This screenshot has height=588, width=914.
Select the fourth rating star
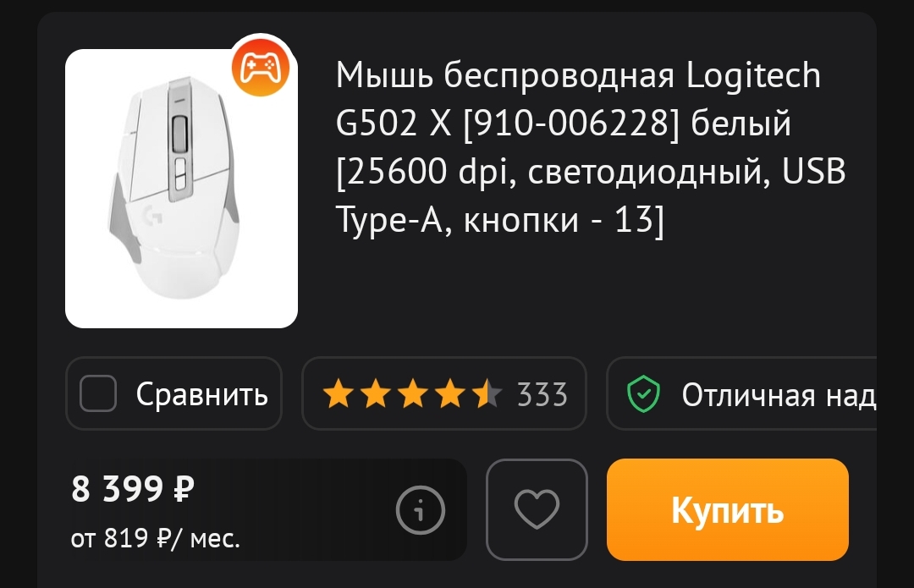tap(450, 393)
